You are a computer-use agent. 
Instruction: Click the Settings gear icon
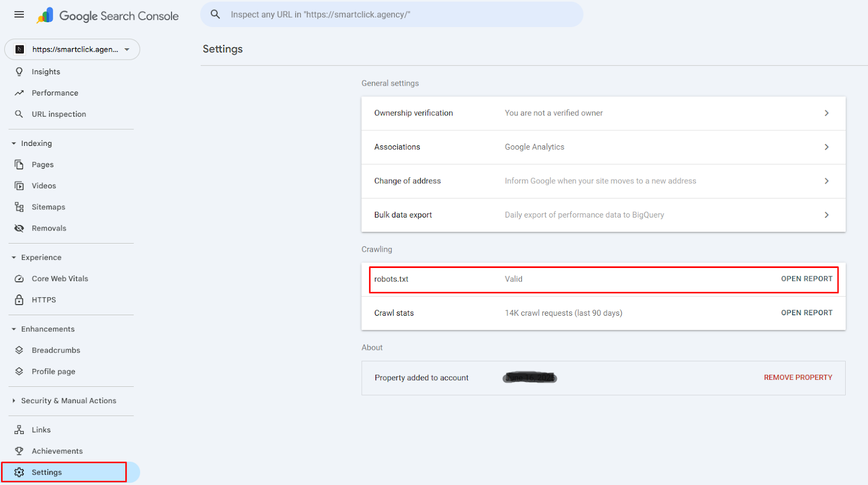pos(19,472)
